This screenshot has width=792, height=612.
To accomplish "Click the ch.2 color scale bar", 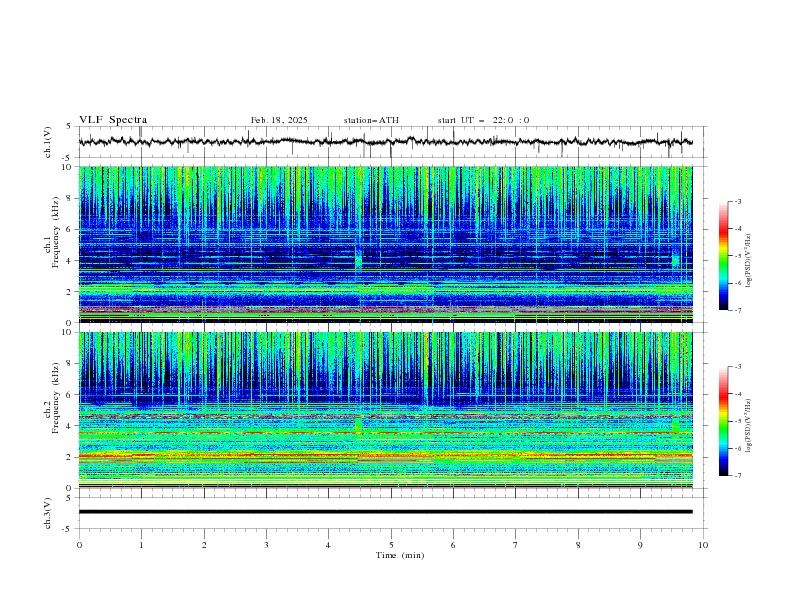I will click(724, 421).
